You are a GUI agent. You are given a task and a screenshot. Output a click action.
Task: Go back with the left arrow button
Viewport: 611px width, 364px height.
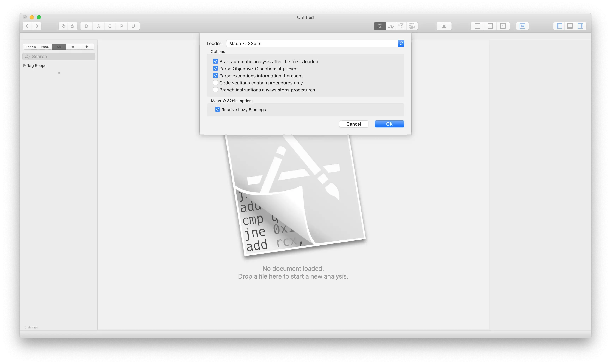point(27,26)
